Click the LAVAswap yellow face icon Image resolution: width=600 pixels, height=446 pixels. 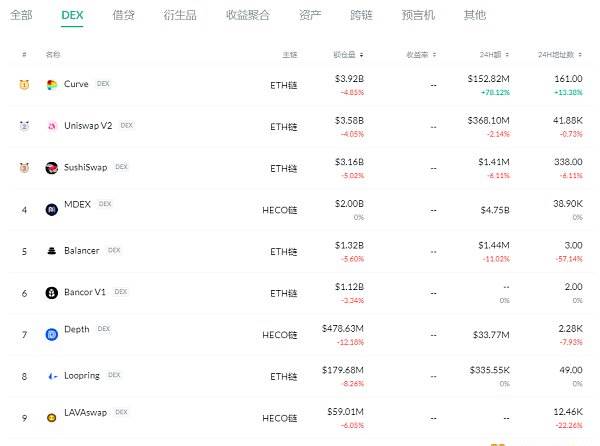pyautogui.click(x=51, y=418)
